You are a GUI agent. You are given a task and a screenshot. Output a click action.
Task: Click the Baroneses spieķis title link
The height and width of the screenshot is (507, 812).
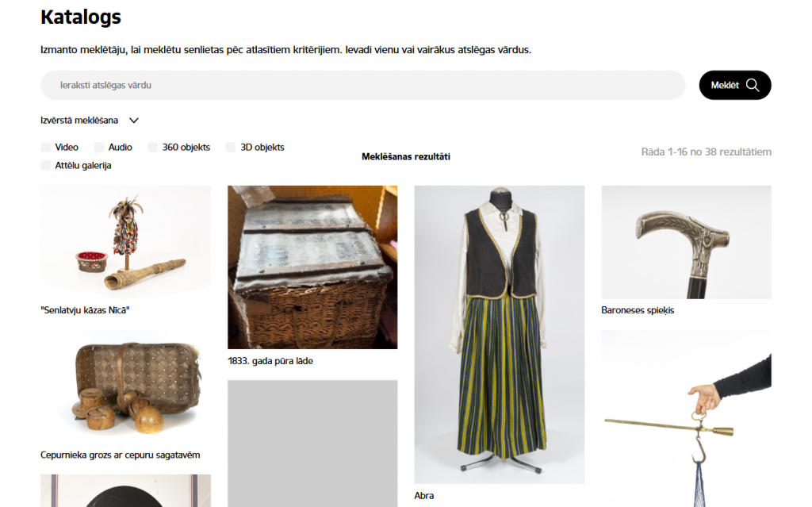(x=638, y=310)
